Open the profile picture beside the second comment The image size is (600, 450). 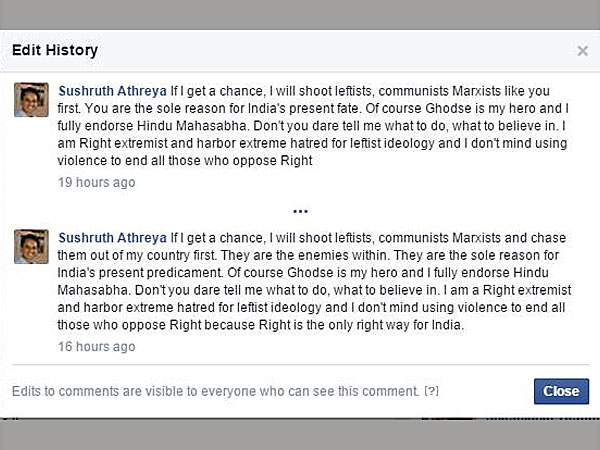pos(31,246)
